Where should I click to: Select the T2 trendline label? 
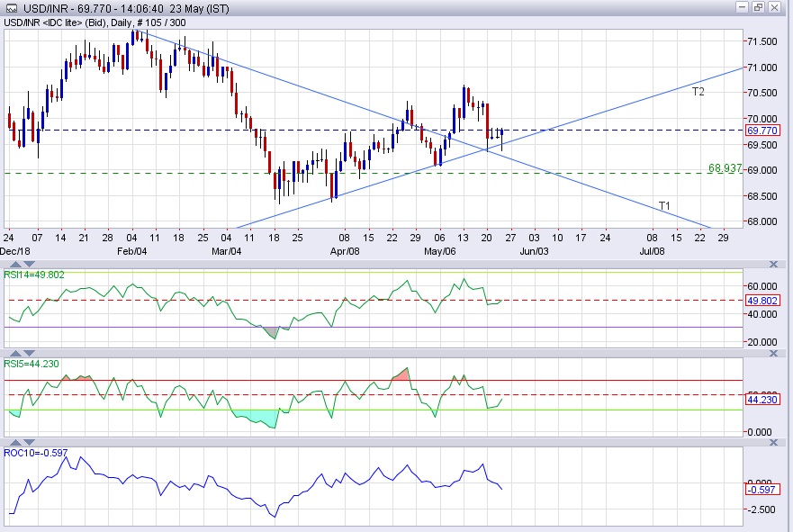698,92
